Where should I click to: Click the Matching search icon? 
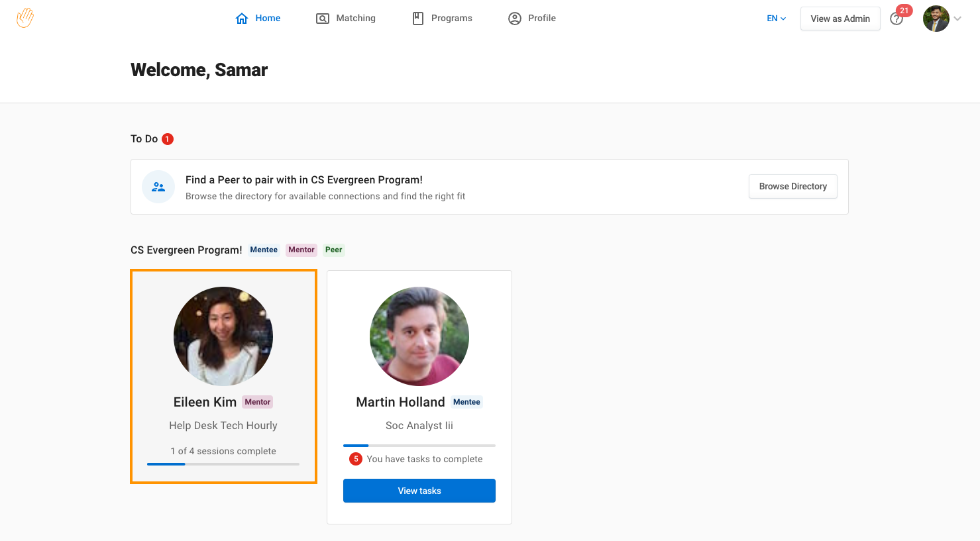323,19
